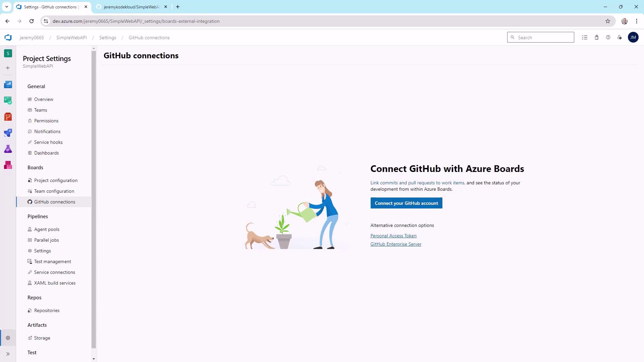The width and height of the screenshot is (644, 362).
Task: Bookmark page with star icon
Action: (x=608, y=21)
